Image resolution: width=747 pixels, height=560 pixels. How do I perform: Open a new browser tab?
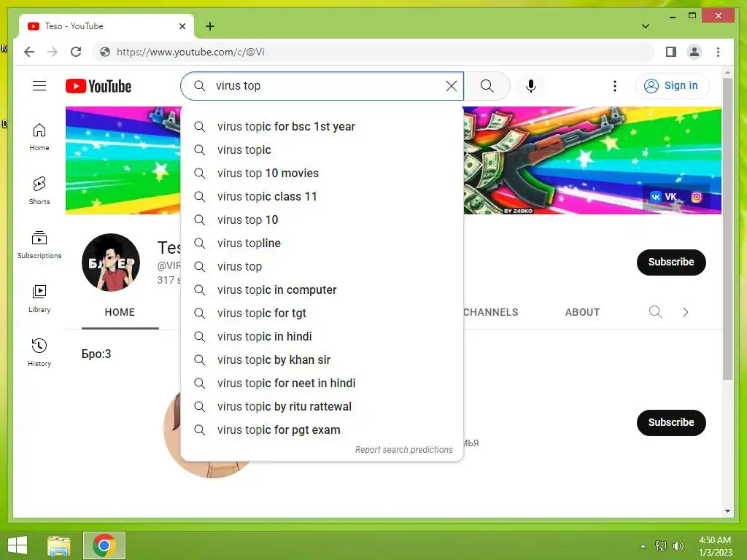click(209, 26)
